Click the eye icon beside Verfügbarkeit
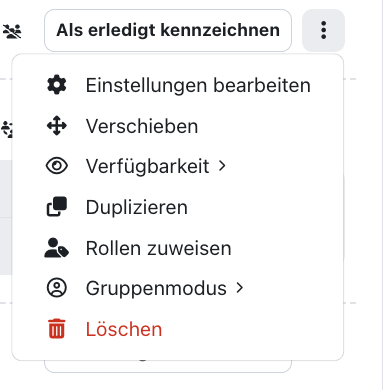 [x=57, y=166]
